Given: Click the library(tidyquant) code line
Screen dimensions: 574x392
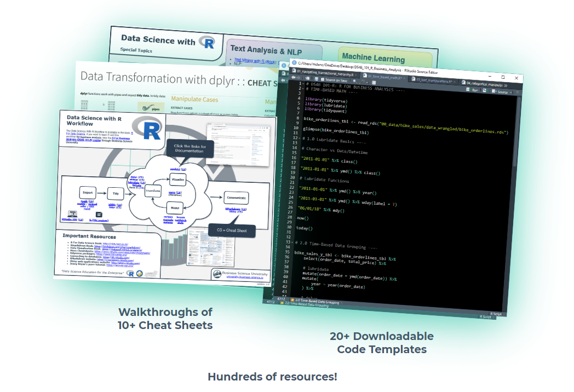Looking at the screenshot, I should tap(325, 110).
